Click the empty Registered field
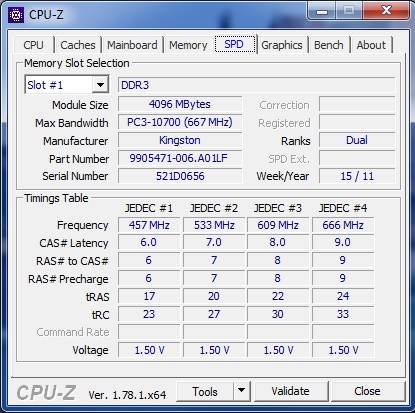Screen dimensions: 415x413 coord(357,122)
